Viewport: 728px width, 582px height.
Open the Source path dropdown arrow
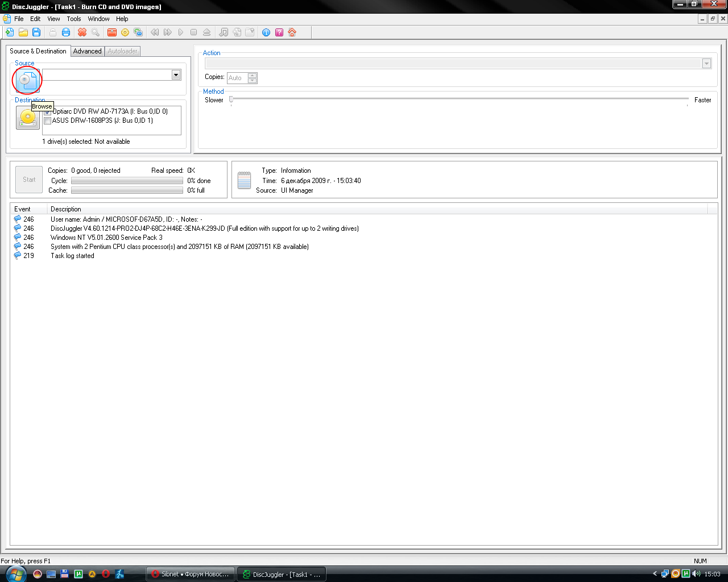176,75
